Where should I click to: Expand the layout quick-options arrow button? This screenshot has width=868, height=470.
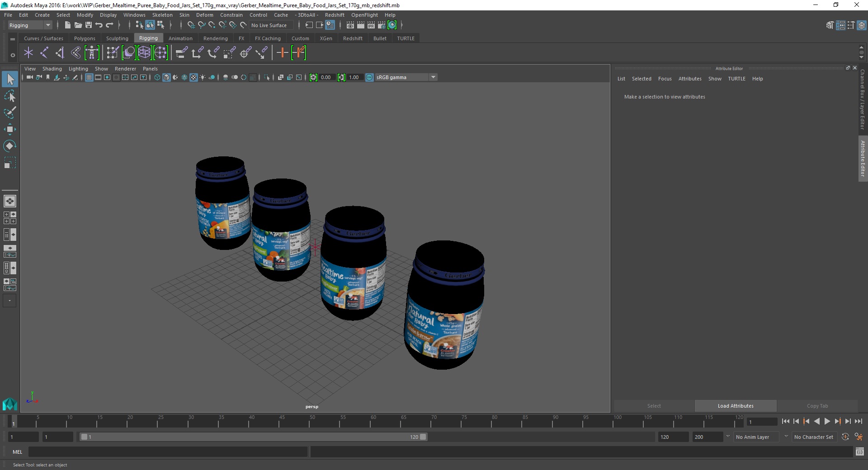(x=9, y=301)
